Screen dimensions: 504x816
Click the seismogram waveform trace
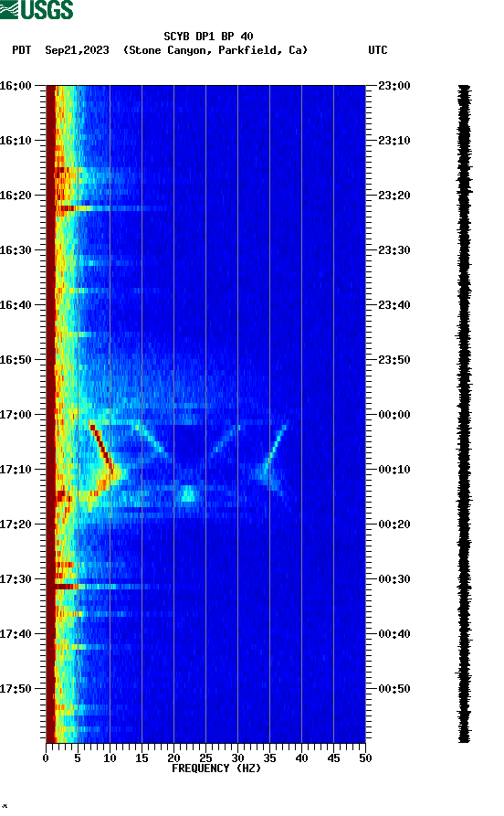tap(465, 414)
